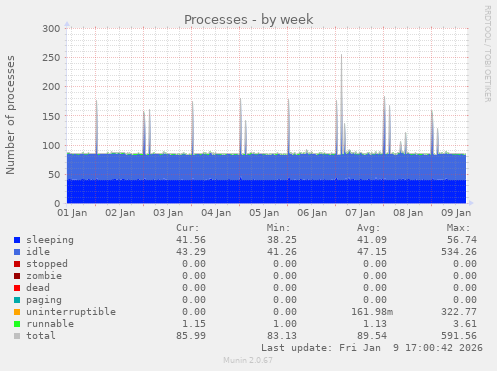
Task: Select total current value 85.99
Action: coord(191,336)
